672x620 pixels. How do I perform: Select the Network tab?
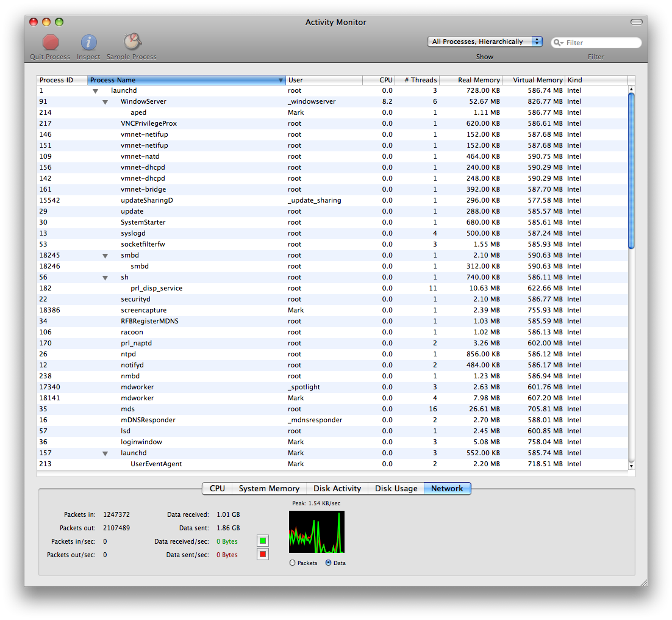447,488
